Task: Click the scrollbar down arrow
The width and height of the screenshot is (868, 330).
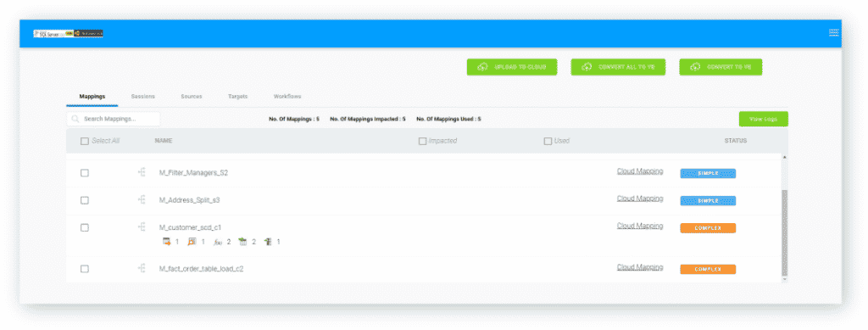Action: [784, 280]
